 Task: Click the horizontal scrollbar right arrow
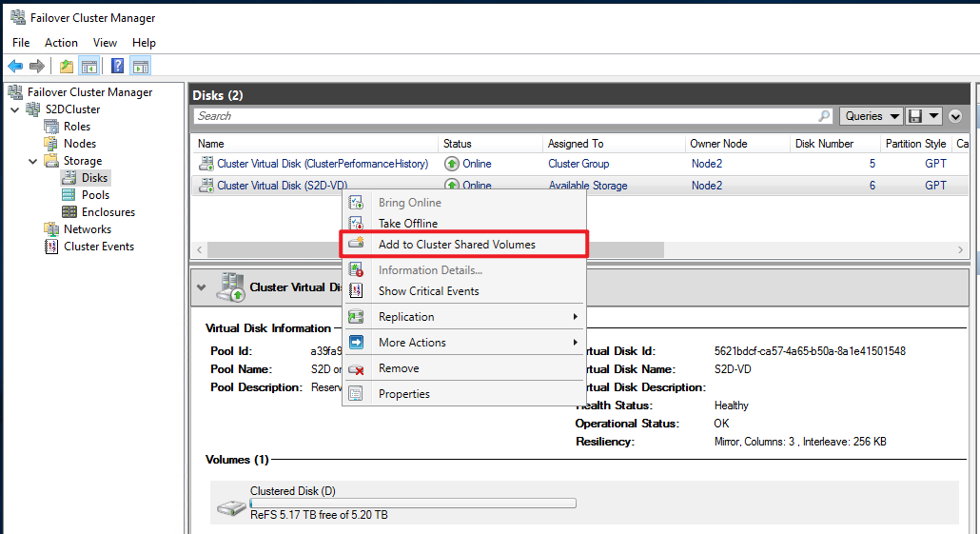(961, 249)
